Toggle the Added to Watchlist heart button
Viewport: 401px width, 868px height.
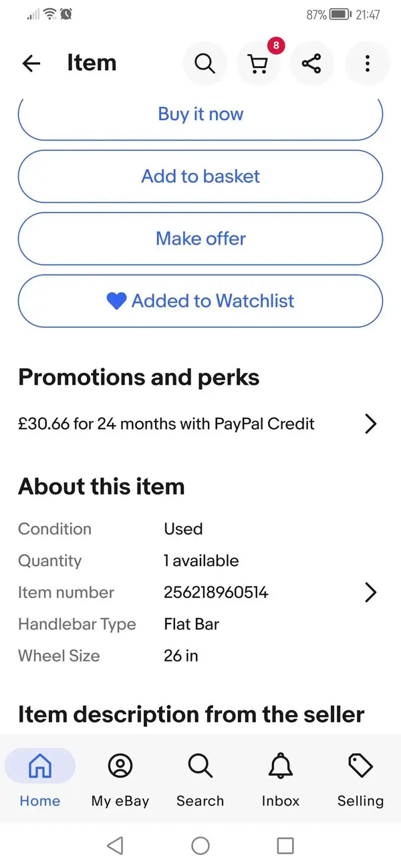pyautogui.click(x=200, y=301)
